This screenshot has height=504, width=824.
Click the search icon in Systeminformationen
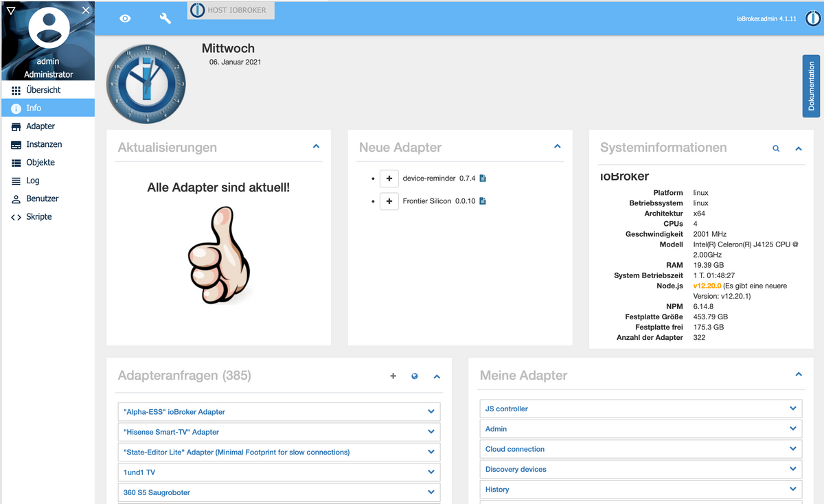(x=776, y=148)
